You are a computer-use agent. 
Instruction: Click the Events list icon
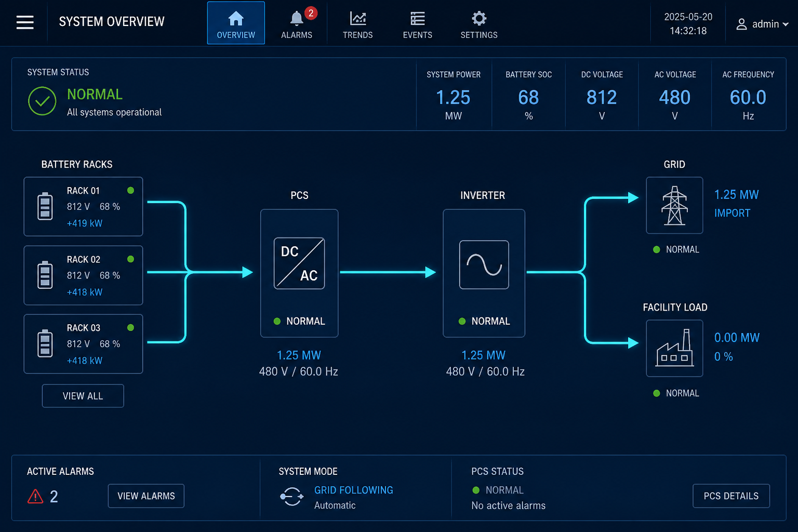418,19
